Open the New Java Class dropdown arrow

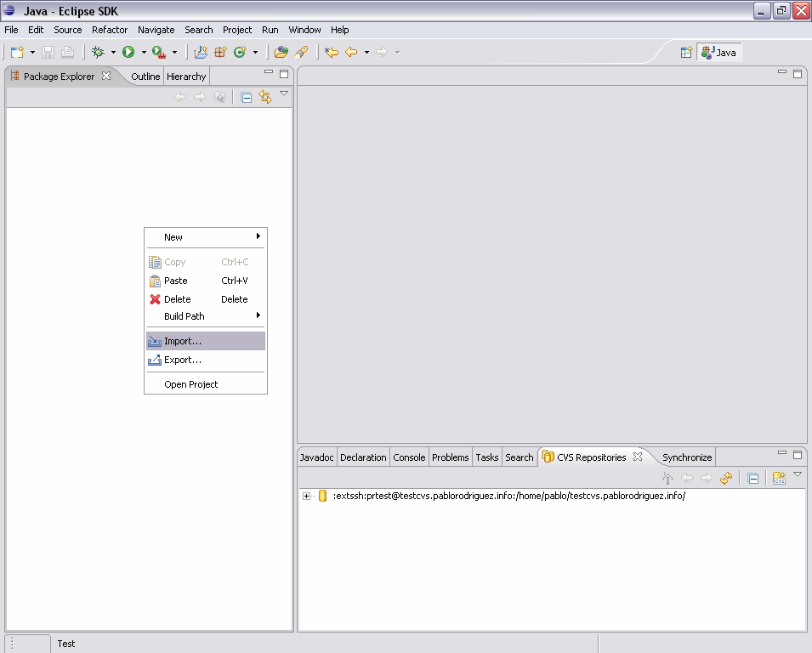pos(255,53)
